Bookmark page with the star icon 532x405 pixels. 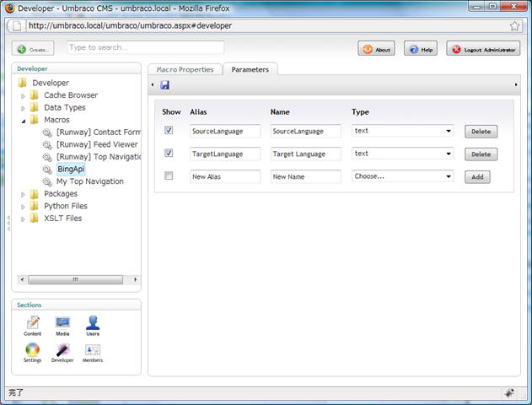tap(514, 26)
